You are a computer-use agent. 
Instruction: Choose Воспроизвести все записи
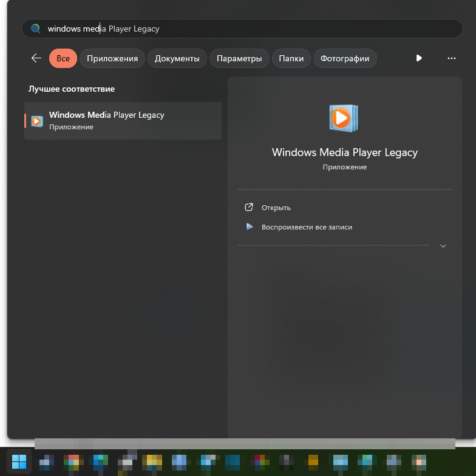coord(307,227)
